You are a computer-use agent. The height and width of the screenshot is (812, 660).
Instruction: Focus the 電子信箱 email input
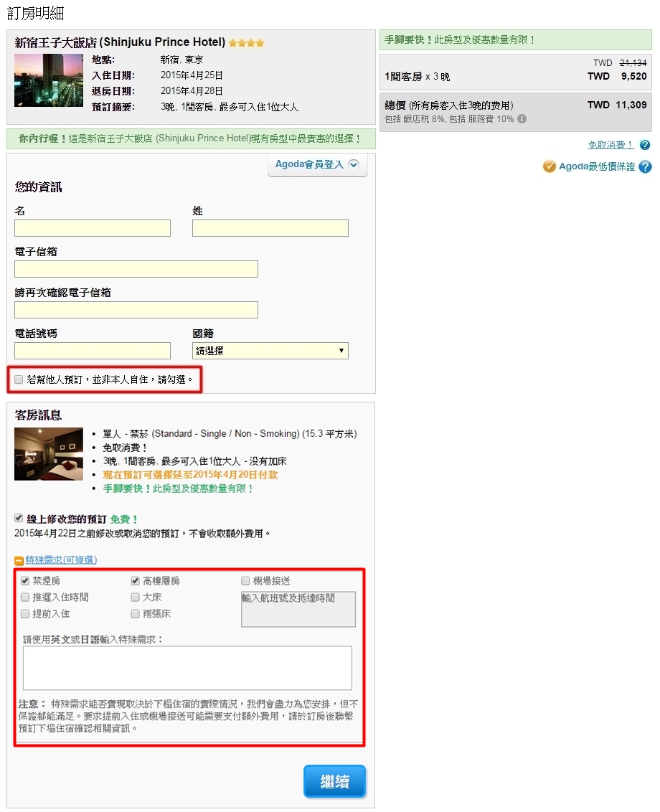pos(136,269)
